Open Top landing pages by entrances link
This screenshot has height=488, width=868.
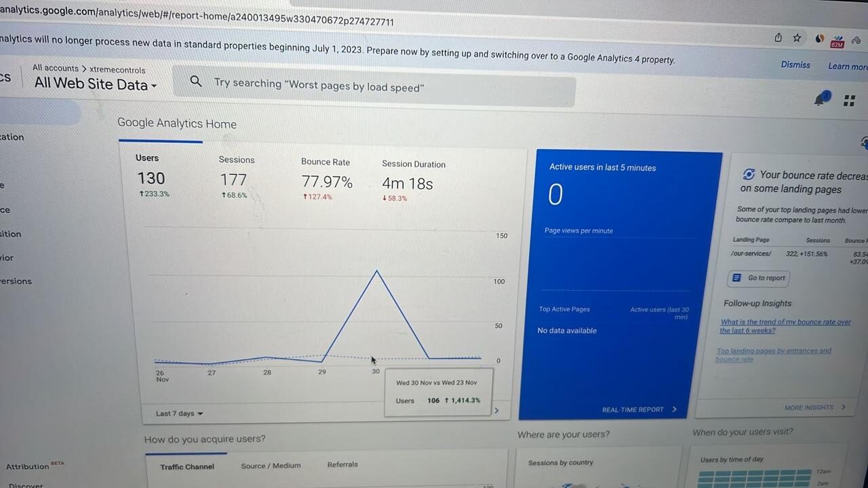(x=773, y=354)
